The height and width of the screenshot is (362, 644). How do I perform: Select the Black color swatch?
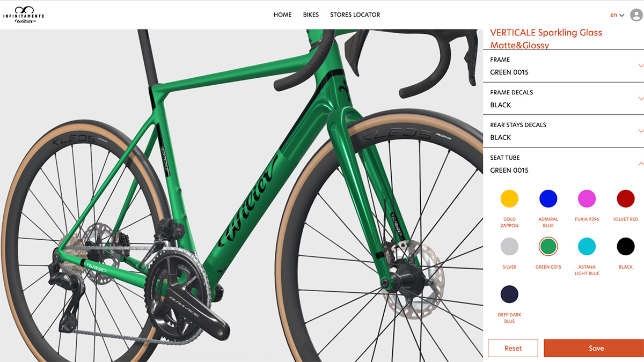[626, 246]
